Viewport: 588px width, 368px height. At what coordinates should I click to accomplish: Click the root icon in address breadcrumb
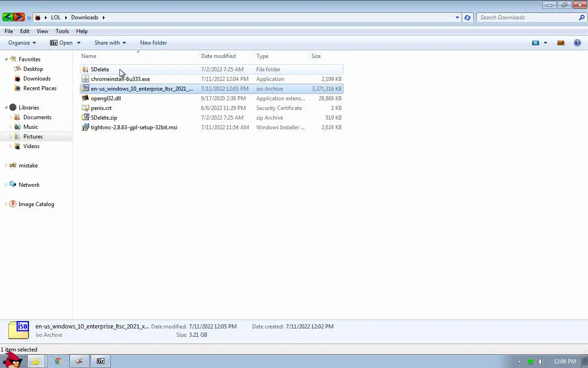tap(38, 17)
